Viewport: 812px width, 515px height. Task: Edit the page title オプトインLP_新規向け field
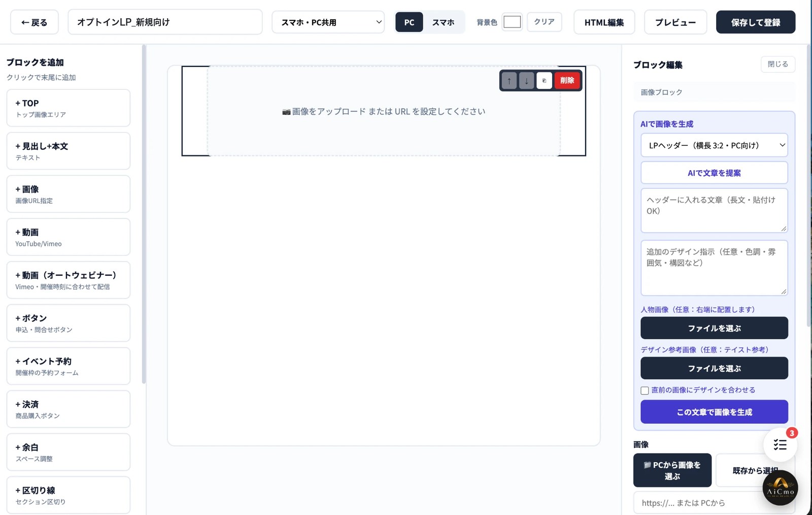coord(165,22)
